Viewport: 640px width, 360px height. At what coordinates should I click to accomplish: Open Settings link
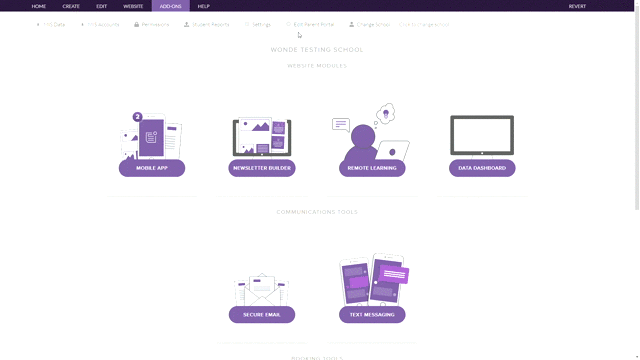pyautogui.click(x=261, y=24)
